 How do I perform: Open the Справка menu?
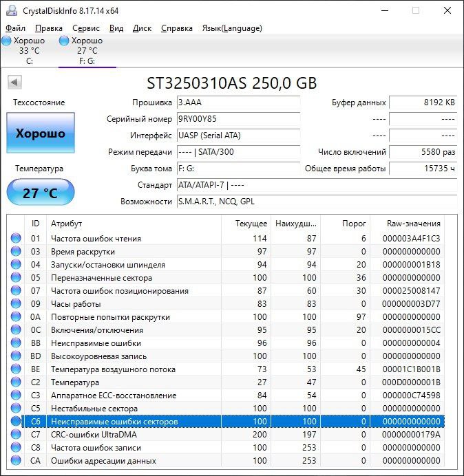pyautogui.click(x=177, y=28)
